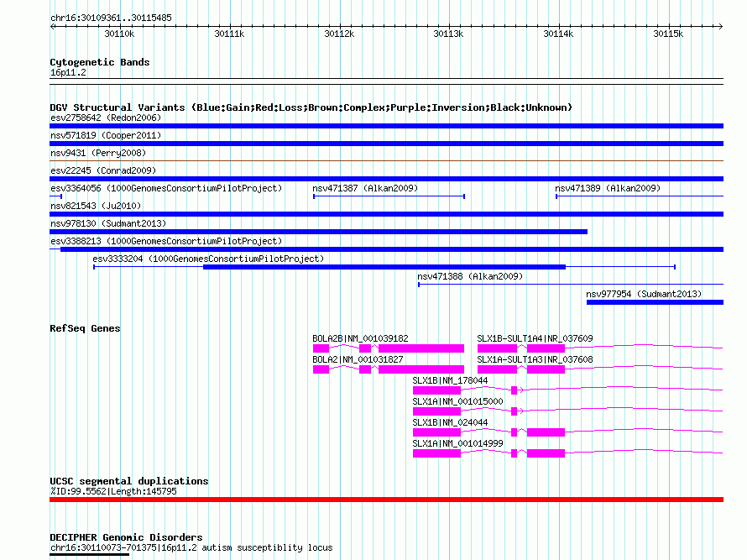Viewport: 747px width, 560px height.
Task: Click the nsv978130 (Sudmant2013) variant bar
Action: click(318, 232)
